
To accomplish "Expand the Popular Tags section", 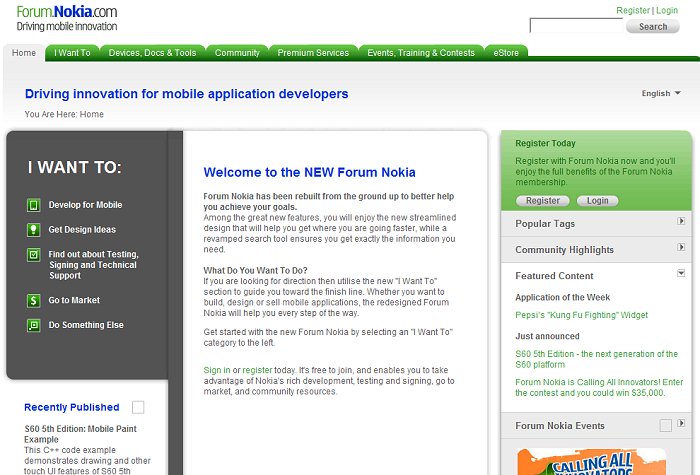I will (681, 221).
